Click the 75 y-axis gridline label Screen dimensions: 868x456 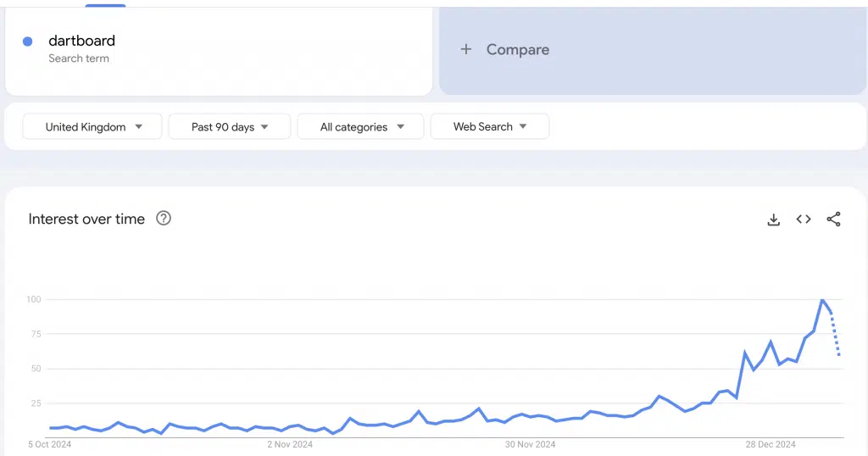pyautogui.click(x=34, y=334)
